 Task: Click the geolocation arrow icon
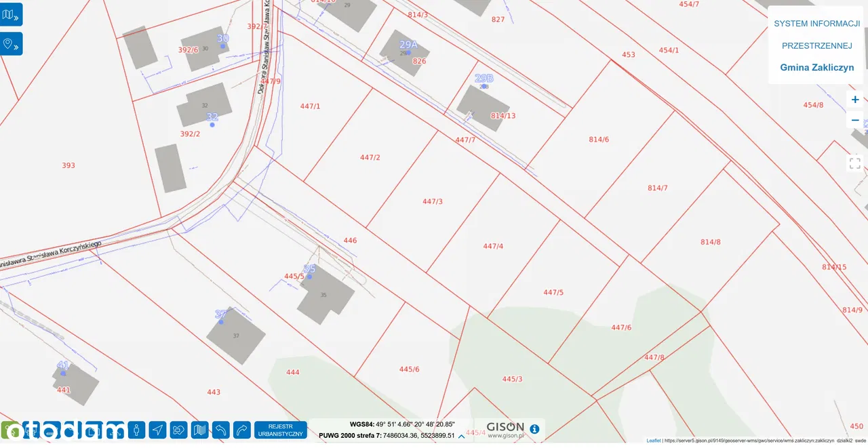pos(158,430)
